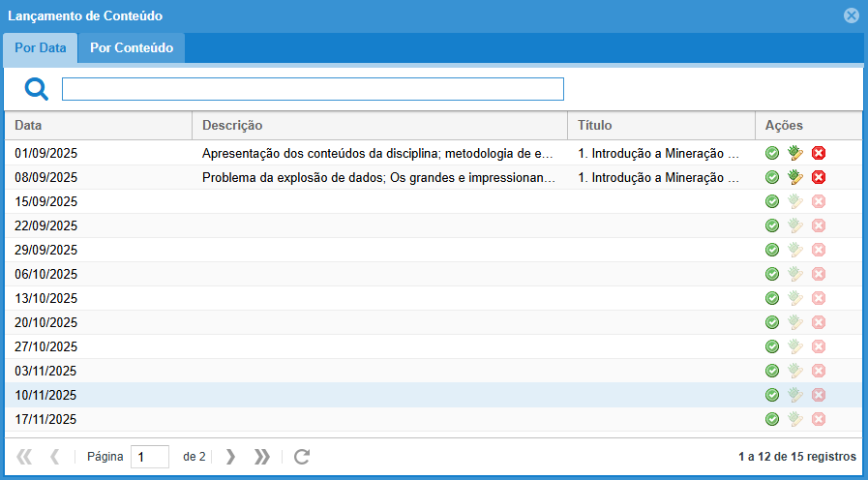868x480 pixels.
Task: Sort by the Descrição column header
Action: 379,126
